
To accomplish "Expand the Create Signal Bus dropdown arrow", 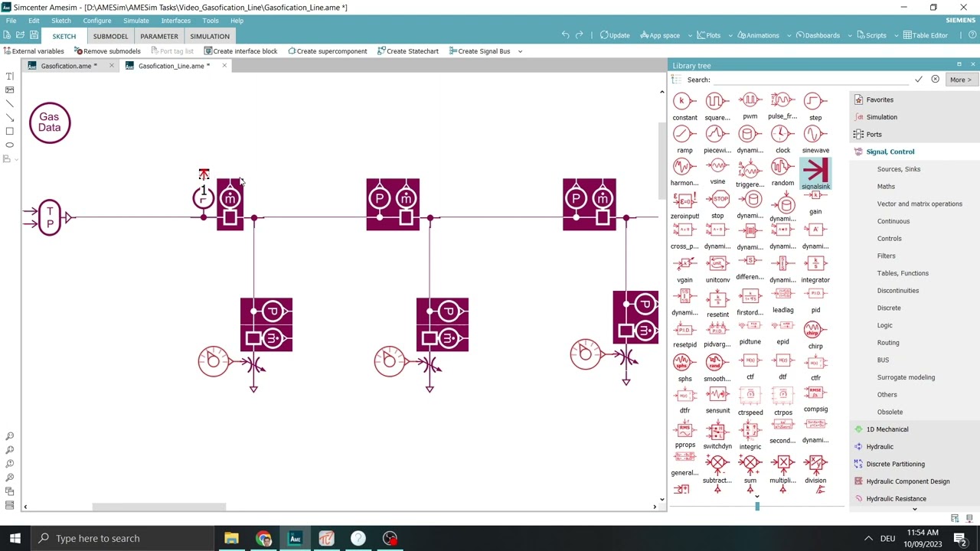I will click(520, 51).
